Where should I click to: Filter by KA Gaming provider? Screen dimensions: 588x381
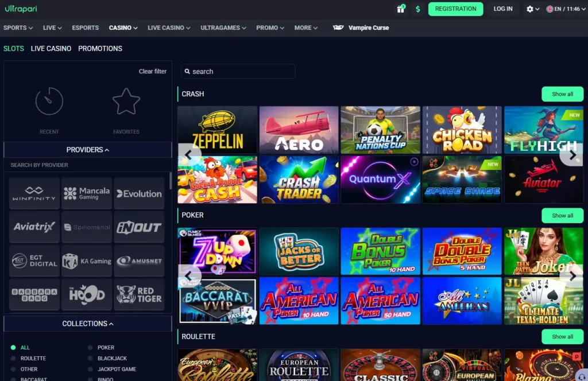(87, 261)
